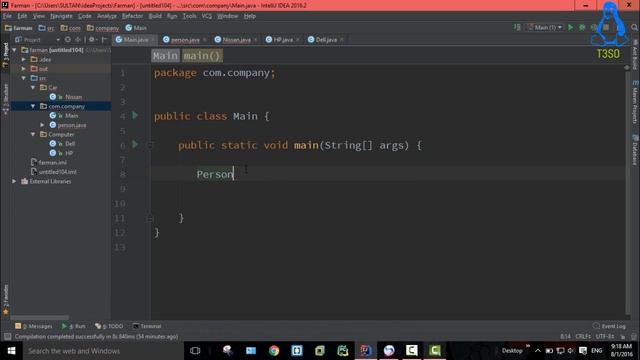Open Project panel settings gear
Screen dimensions: 640x360
point(92,40)
